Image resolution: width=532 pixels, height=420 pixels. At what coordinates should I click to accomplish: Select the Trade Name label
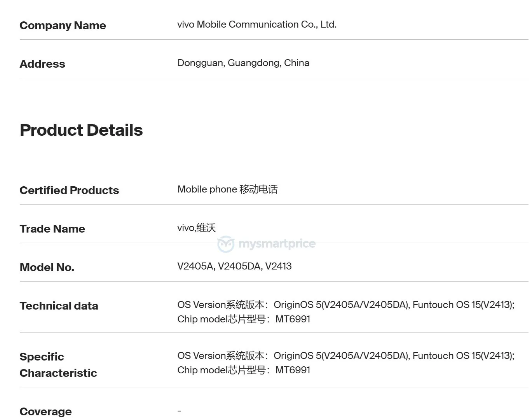click(x=52, y=229)
